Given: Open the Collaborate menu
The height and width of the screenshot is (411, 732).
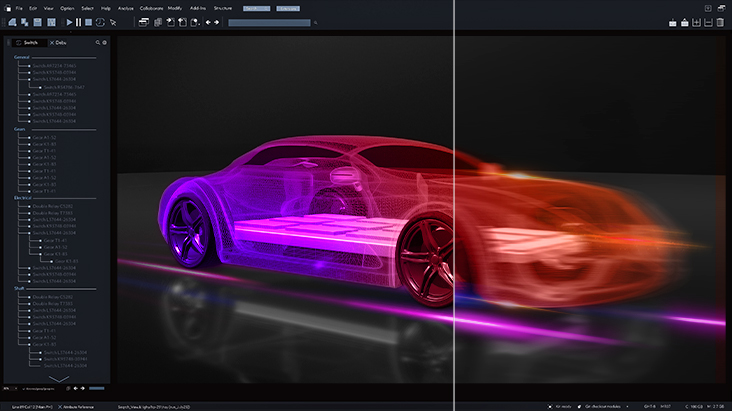Looking at the screenshot, I should pyautogui.click(x=153, y=7).
